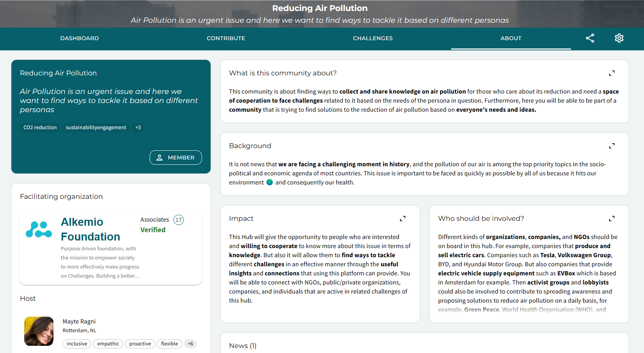Expand the Impact card
Image resolution: width=644 pixels, height=353 pixels.
[402, 219]
